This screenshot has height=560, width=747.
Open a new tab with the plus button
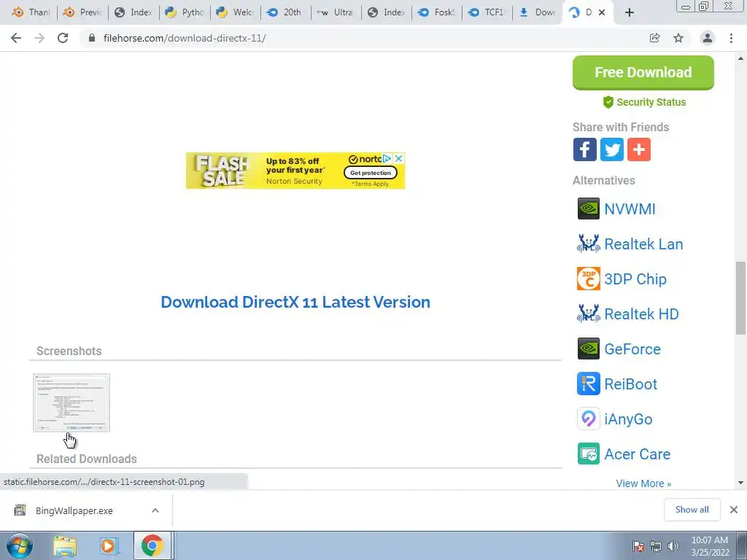[630, 12]
